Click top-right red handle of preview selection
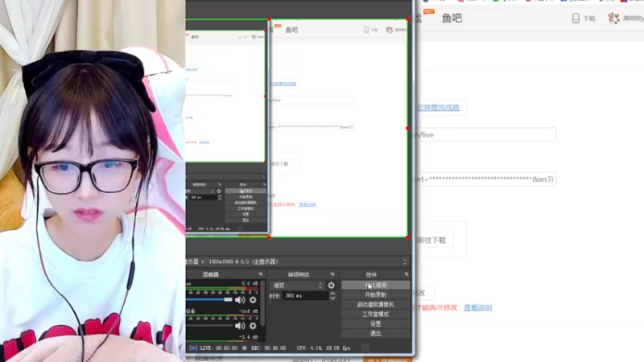This screenshot has width=644, height=362. [407, 19]
